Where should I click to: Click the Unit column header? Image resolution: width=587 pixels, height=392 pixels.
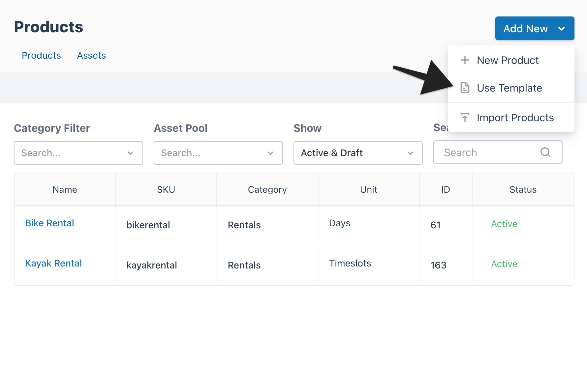368,189
